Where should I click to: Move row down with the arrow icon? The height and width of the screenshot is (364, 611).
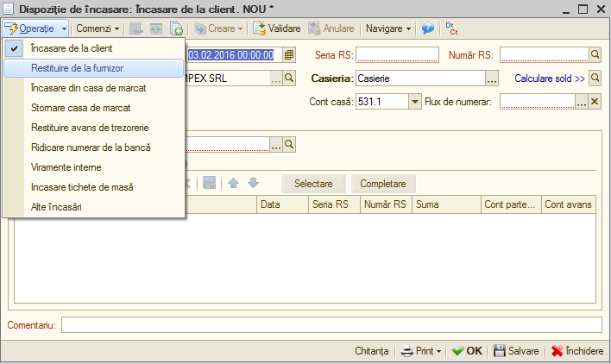(253, 183)
